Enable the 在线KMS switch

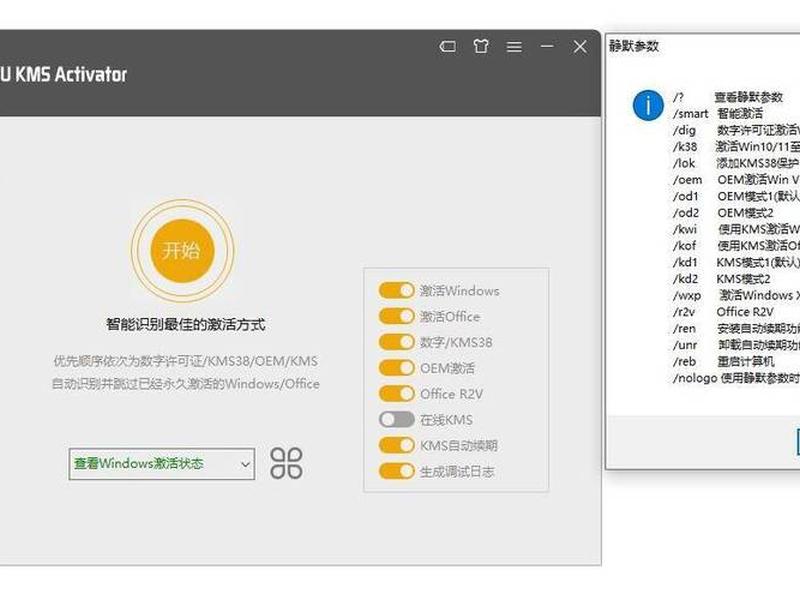[x=396, y=419]
